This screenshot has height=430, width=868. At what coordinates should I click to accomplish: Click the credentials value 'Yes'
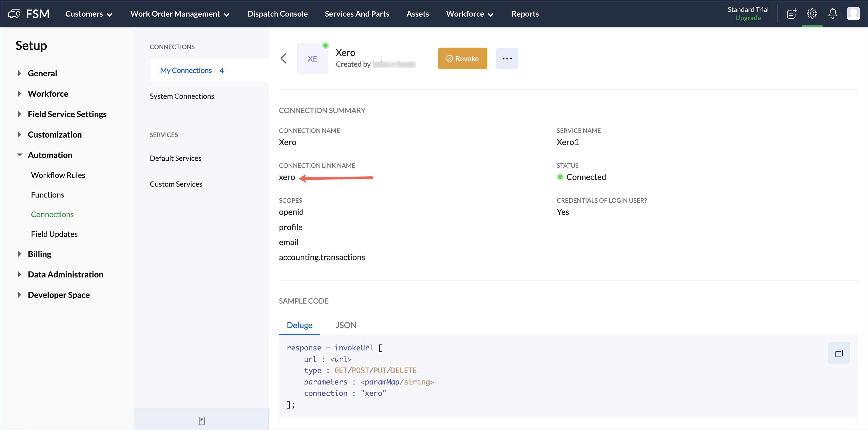[x=563, y=212]
